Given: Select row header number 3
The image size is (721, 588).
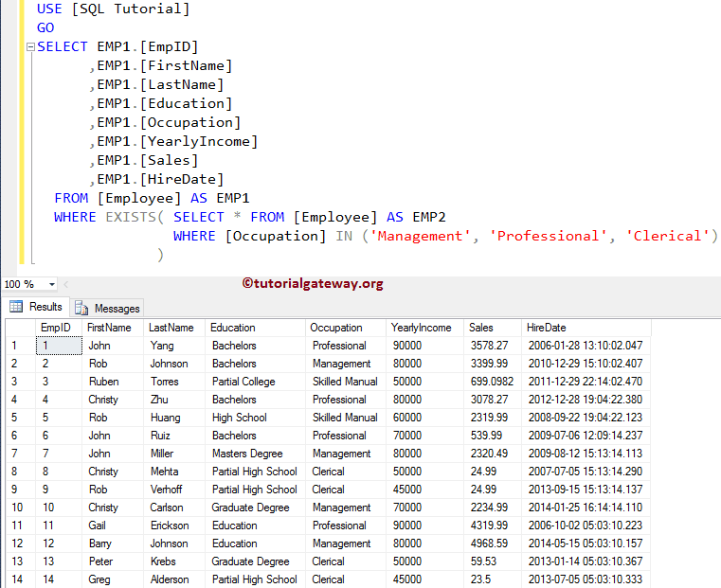Looking at the screenshot, I should 20,382.
